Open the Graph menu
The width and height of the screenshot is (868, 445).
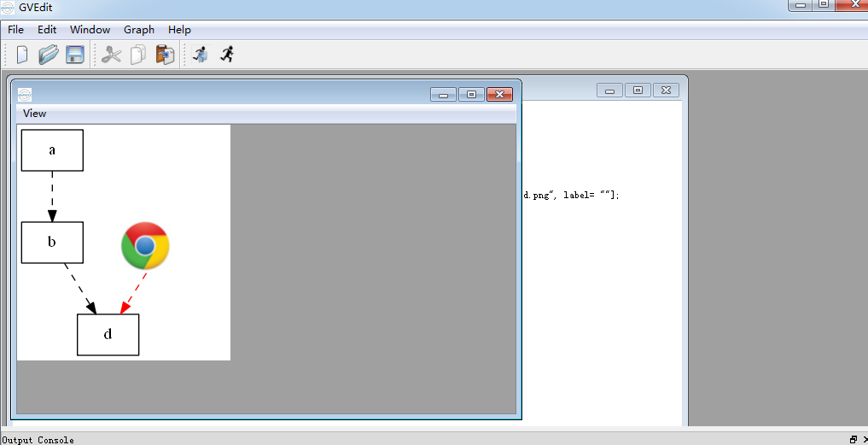[x=139, y=30]
